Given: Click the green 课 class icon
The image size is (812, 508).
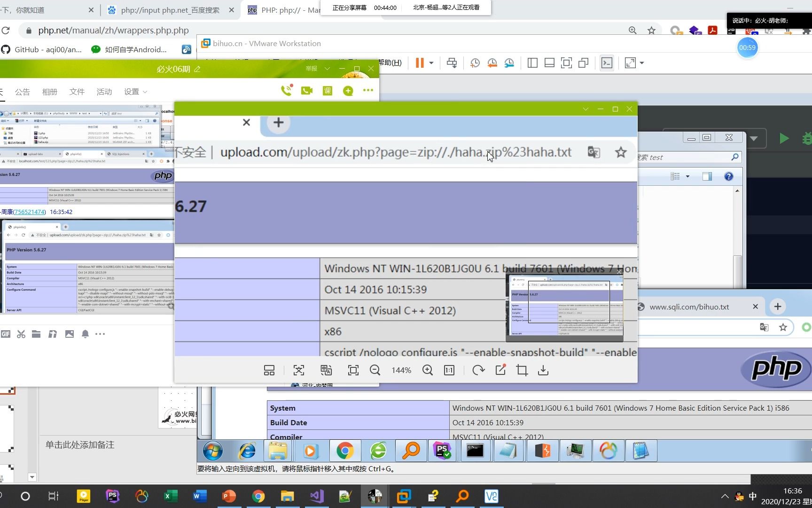Looking at the screenshot, I should [328, 91].
